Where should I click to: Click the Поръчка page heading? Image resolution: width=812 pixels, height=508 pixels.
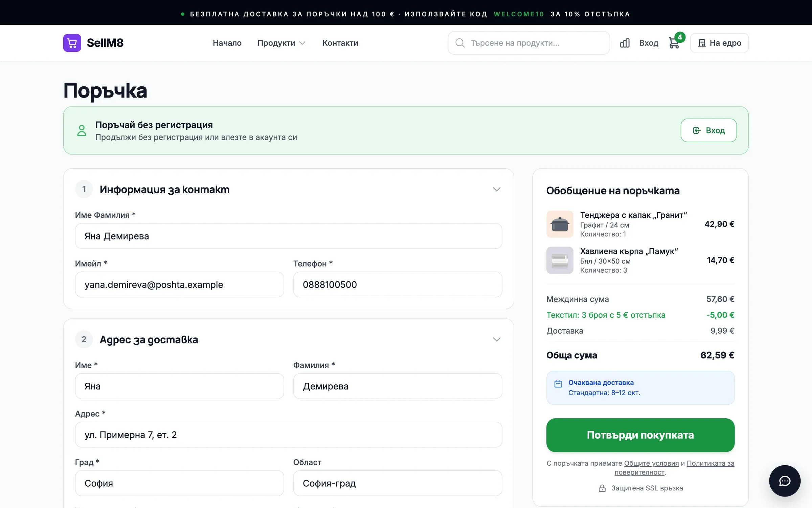[105, 91]
